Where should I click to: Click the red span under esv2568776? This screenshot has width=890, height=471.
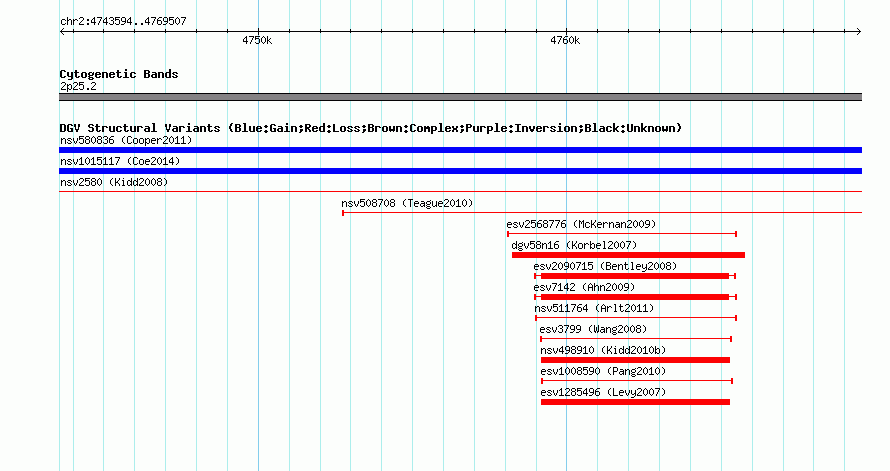click(x=622, y=234)
